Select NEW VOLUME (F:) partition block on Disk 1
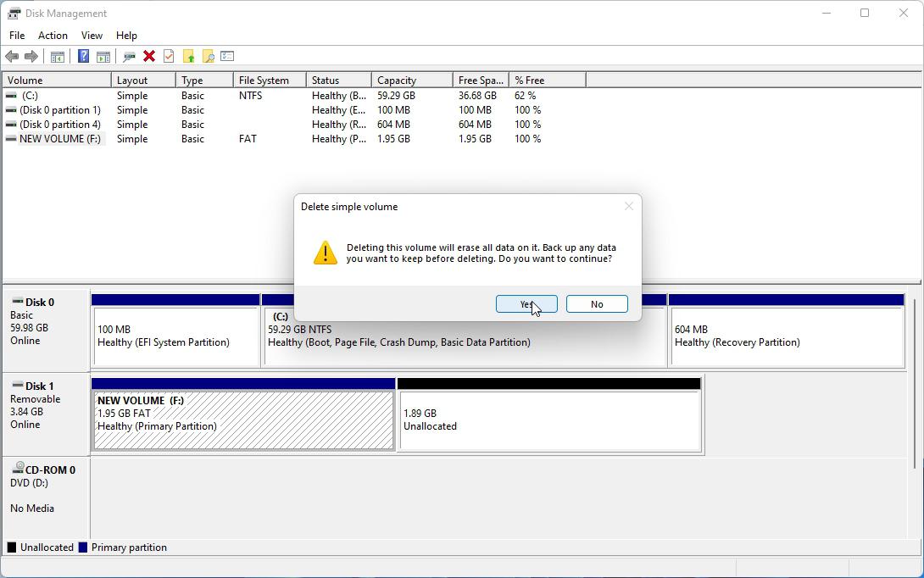 pos(243,414)
